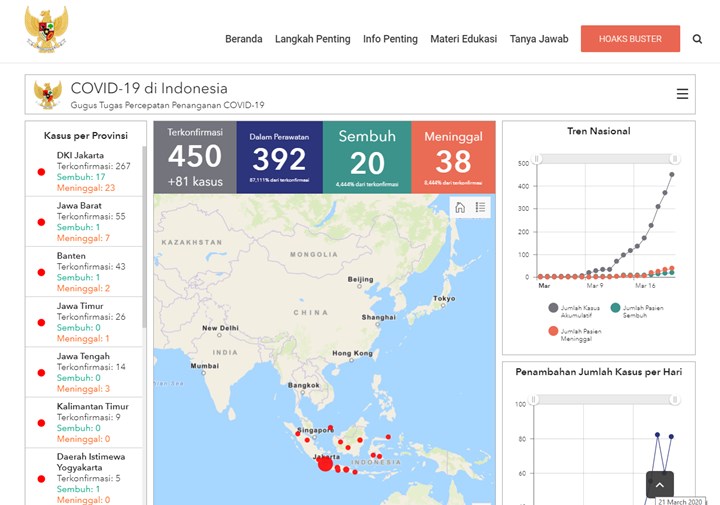The width and height of the screenshot is (720, 505).
Task: Select DKI Jakarta province entry
Action: click(84, 171)
